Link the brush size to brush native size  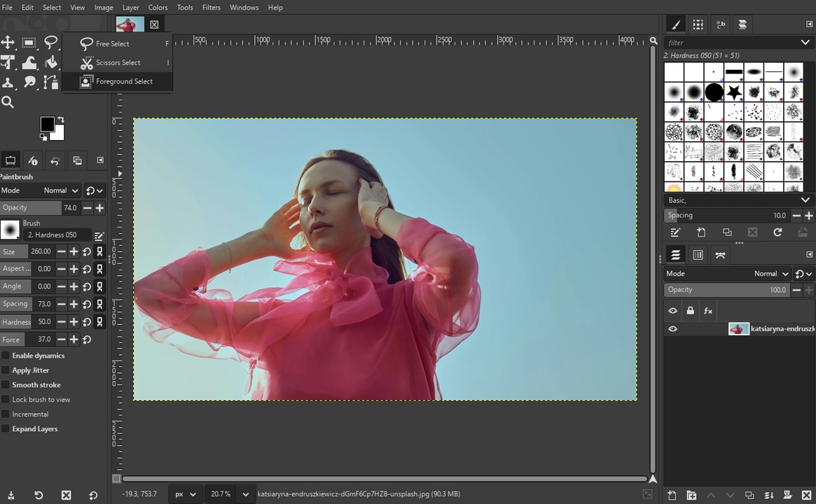point(99,252)
